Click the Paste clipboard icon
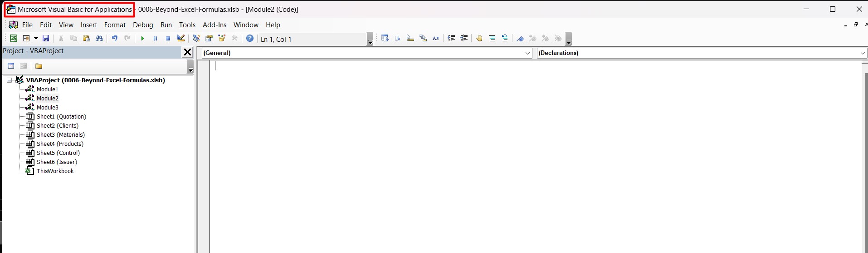868x253 pixels. [86, 39]
